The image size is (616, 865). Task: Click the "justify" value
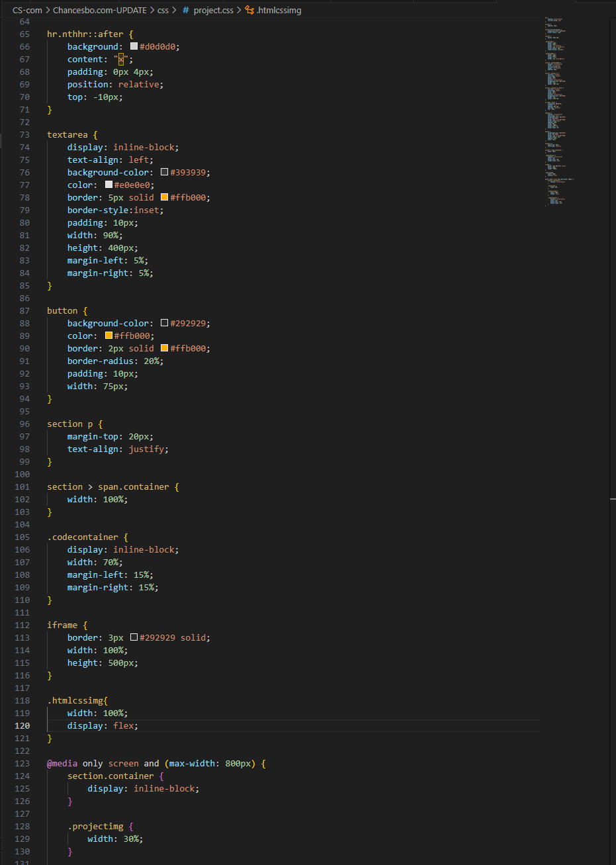[146, 449]
